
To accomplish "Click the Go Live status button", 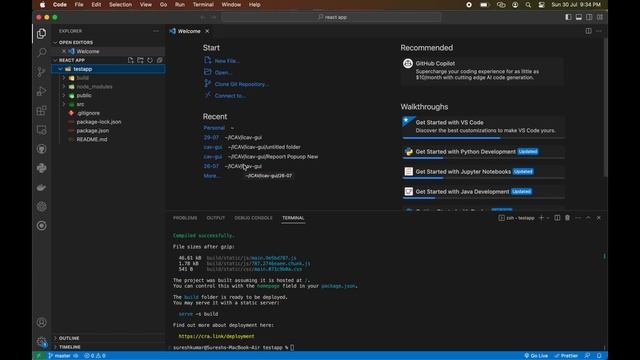I will pos(536,356).
